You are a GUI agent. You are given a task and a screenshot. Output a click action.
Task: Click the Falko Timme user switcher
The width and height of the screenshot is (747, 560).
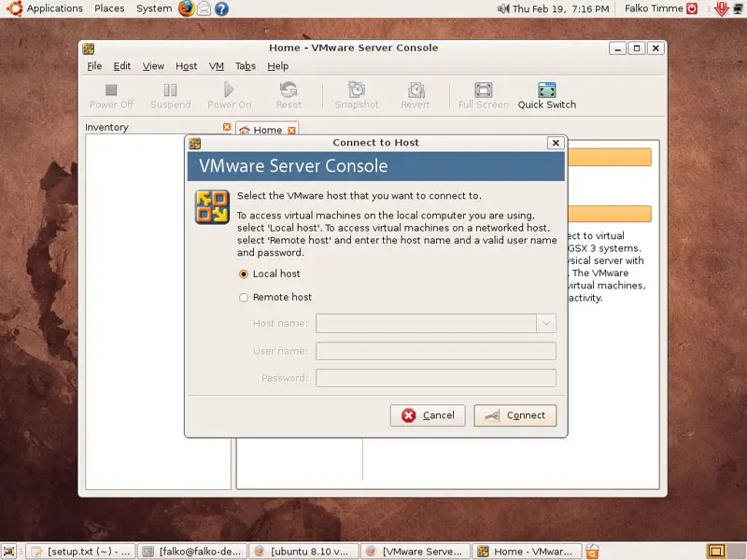coord(654,8)
